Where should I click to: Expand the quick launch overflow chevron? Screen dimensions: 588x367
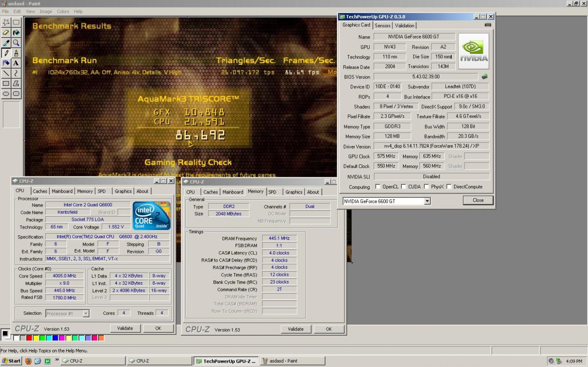click(57, 359)
